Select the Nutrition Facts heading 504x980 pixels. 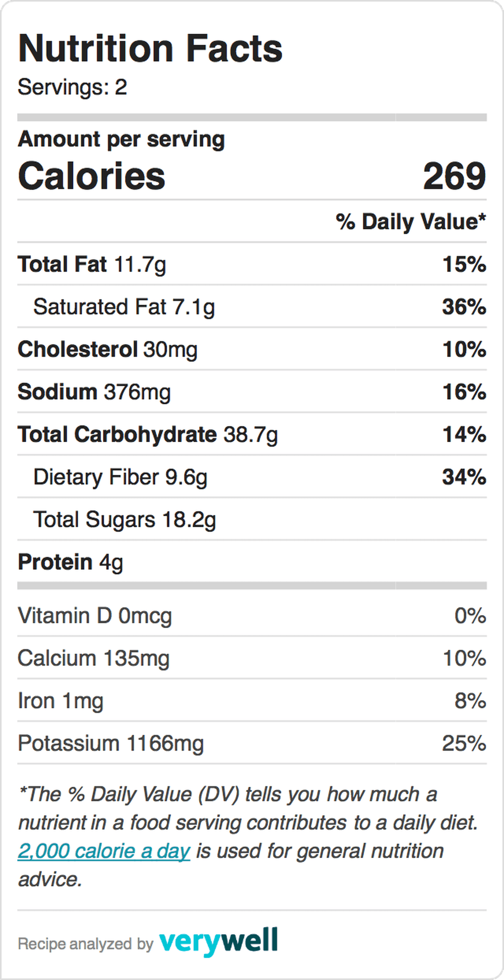tap(150, 48)
